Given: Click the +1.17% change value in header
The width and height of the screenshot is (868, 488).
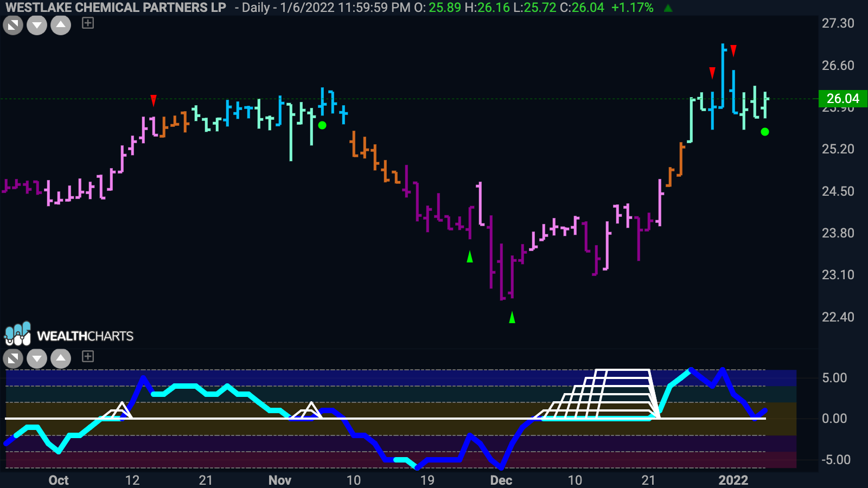Looking at the screenshot, I should pos(632,8).
